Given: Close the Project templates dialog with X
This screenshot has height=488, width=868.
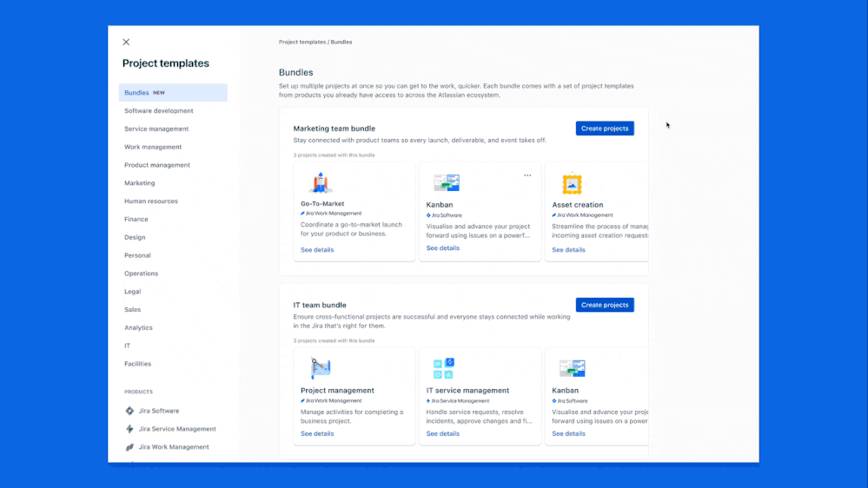Looking at the screenshot, I should click(126, 42).
